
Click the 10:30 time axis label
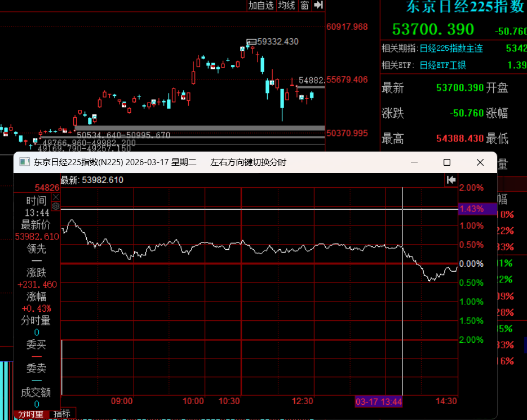tap(229, 401)
